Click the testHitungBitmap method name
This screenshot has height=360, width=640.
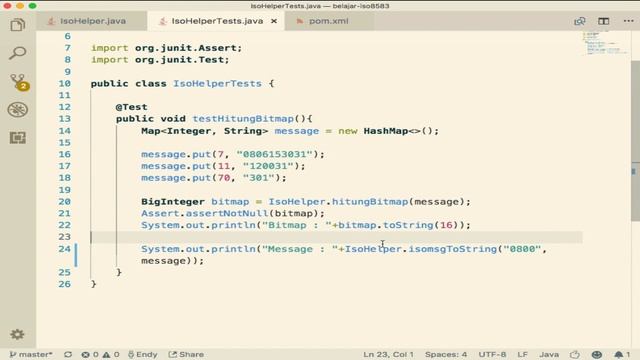[243, 119]
